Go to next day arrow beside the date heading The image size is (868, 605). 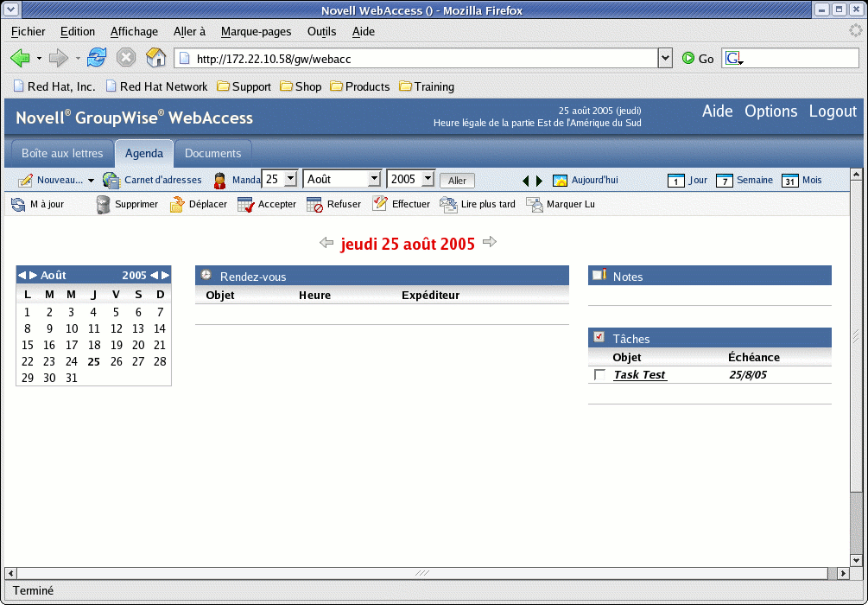coord(490,242)
